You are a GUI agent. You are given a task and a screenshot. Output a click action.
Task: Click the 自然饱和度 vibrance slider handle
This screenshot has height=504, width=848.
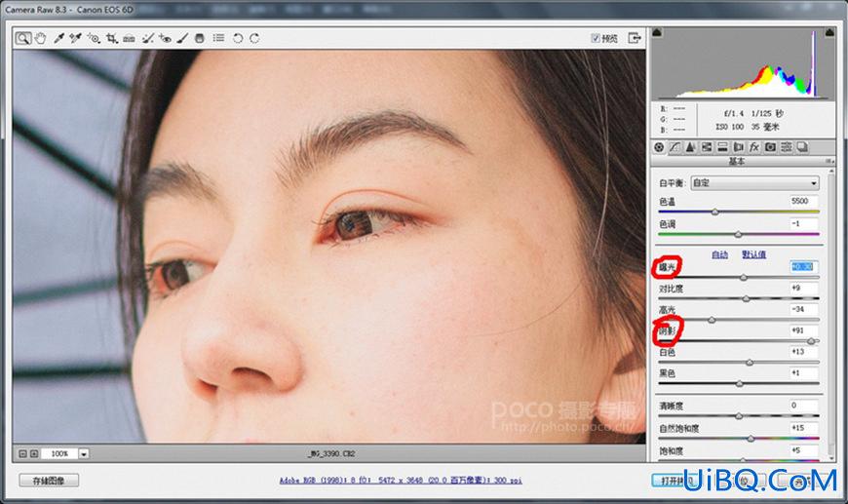751,439
